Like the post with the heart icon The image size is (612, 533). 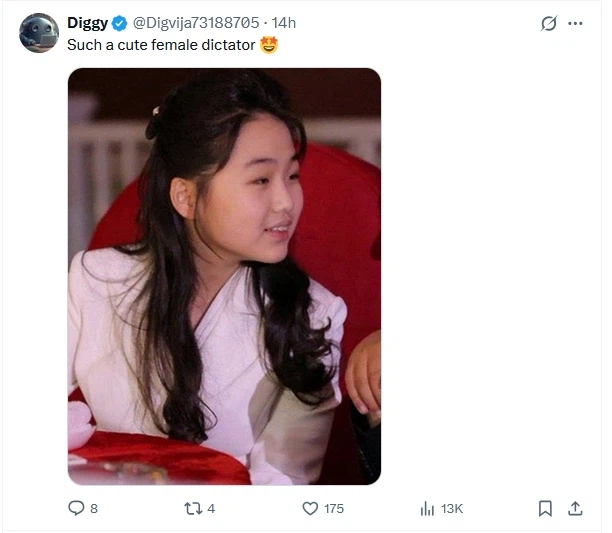click(310, 508)
